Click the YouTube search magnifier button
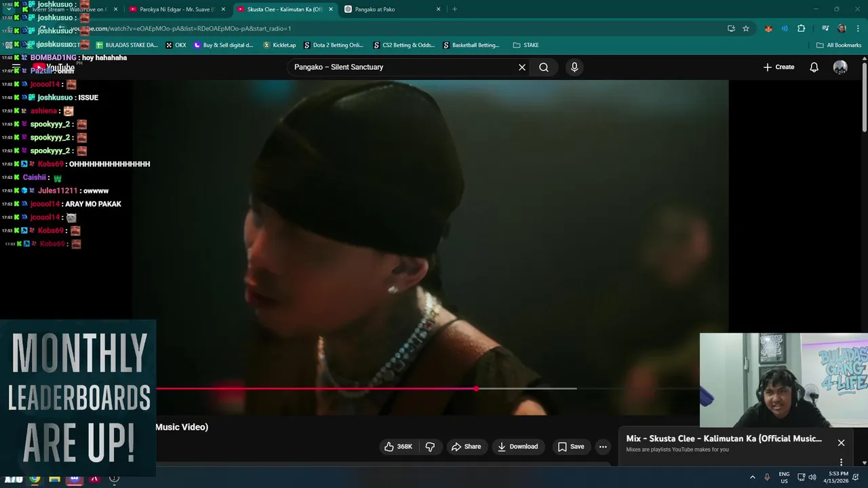 pos(544,67)
